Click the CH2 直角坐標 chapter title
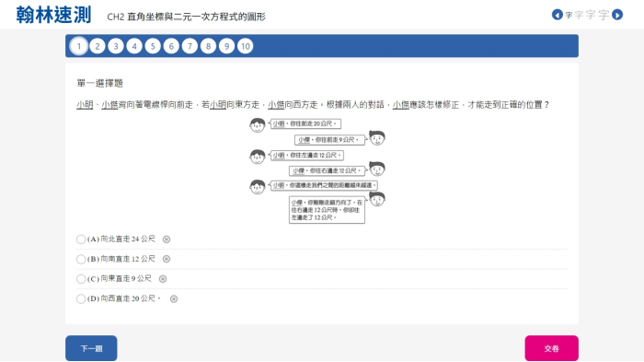Screen dimensions: 644x362 point(186,17)
